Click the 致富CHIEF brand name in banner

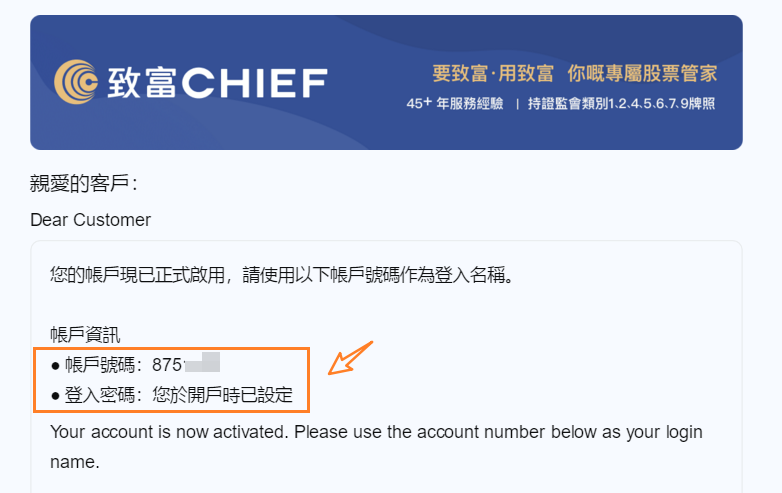(216, 82)
